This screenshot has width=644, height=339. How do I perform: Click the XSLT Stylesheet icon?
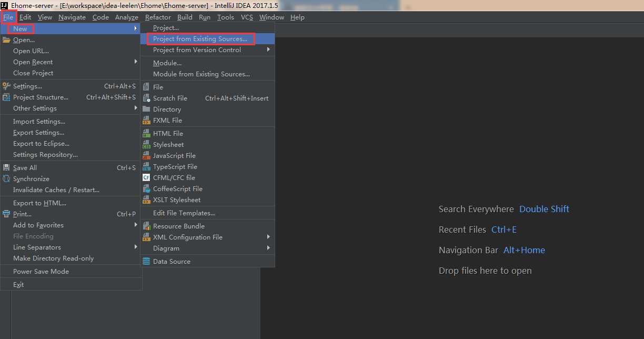point(146,200)
